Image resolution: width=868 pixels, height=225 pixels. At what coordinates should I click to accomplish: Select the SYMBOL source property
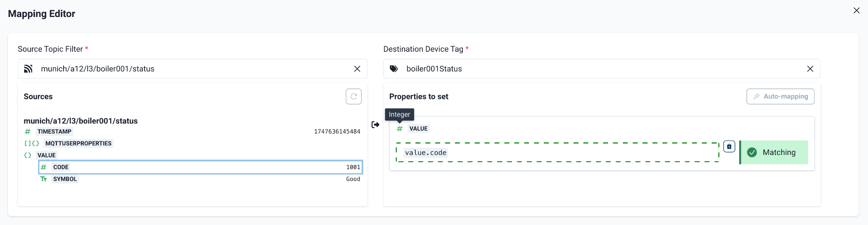tap(65, 179)
